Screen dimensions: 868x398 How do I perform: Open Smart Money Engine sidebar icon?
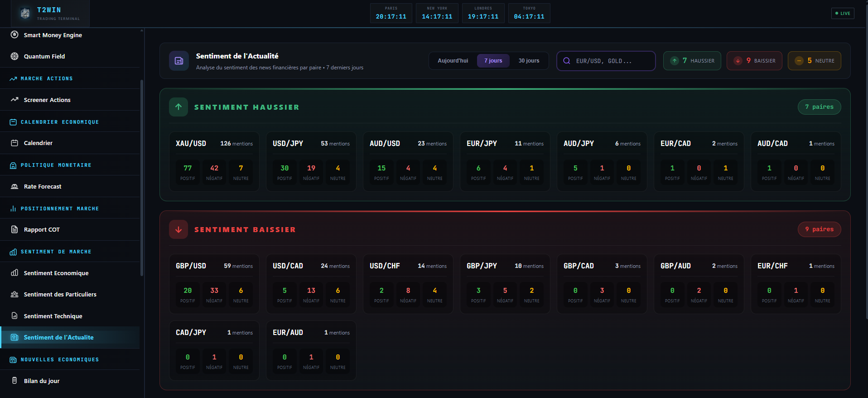point(14,35)
